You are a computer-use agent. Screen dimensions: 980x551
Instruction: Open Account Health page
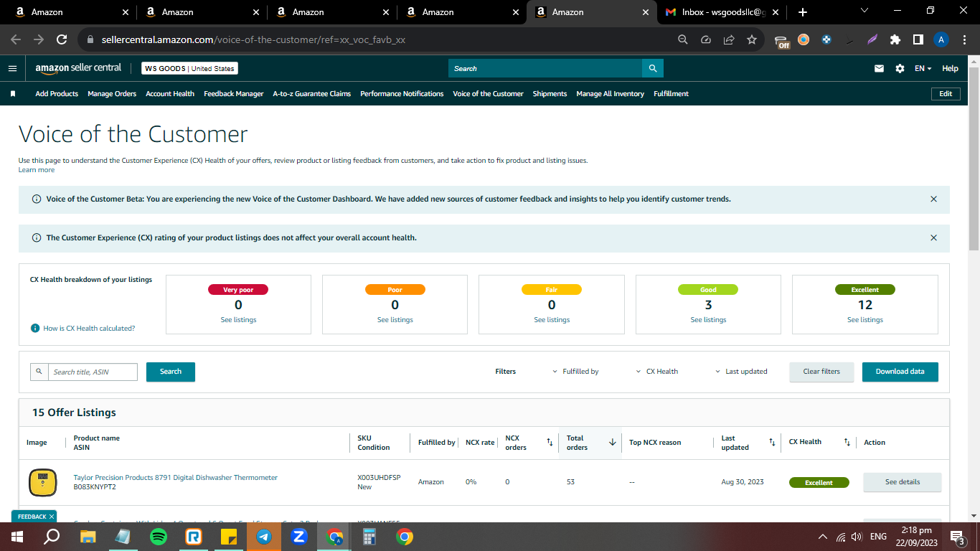coord(170,94)
